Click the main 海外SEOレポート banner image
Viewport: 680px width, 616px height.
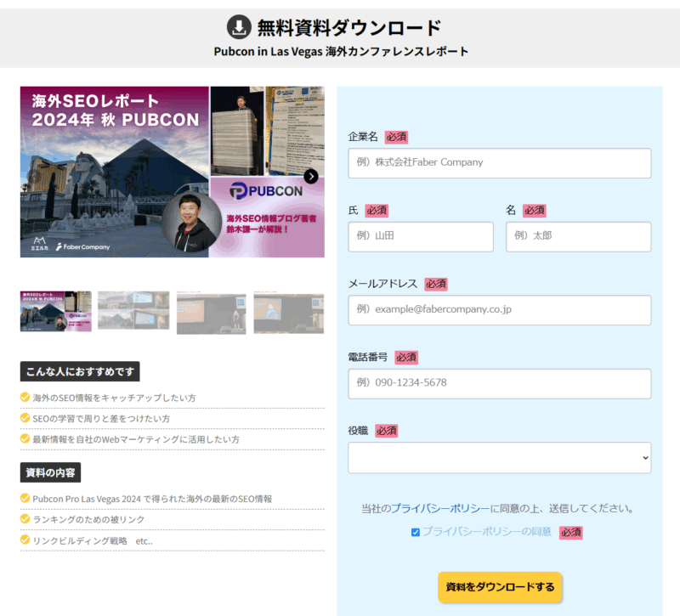pyautogui.click(x=173, y=172)
